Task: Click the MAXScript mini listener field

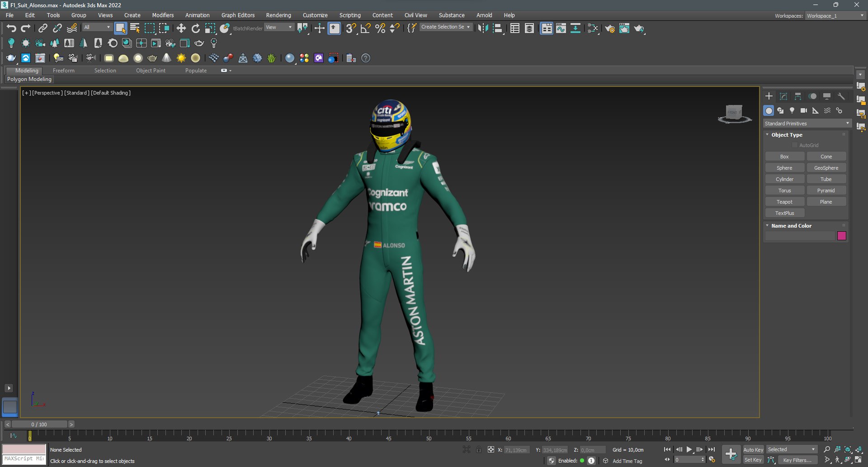Action: [24, 459]
